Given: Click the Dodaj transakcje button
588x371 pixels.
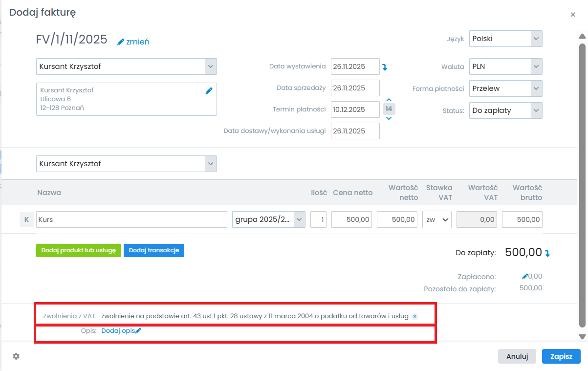Looking at the screenshot, I should pos(153,250).
